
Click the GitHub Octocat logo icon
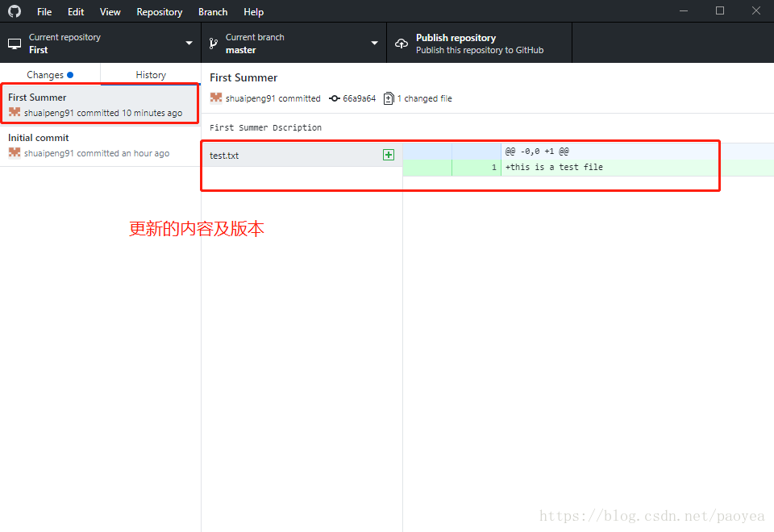pos(15,11)
